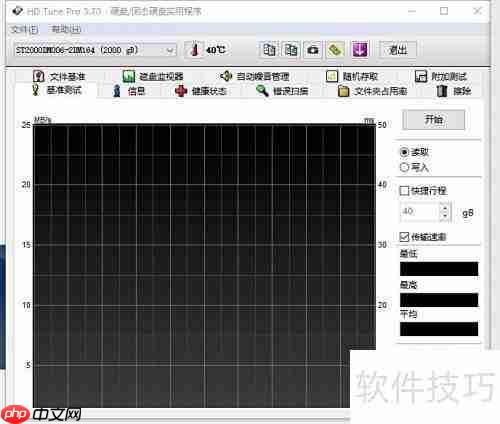
Task: Switch to the 附加测试 tab
Action: 441,77
